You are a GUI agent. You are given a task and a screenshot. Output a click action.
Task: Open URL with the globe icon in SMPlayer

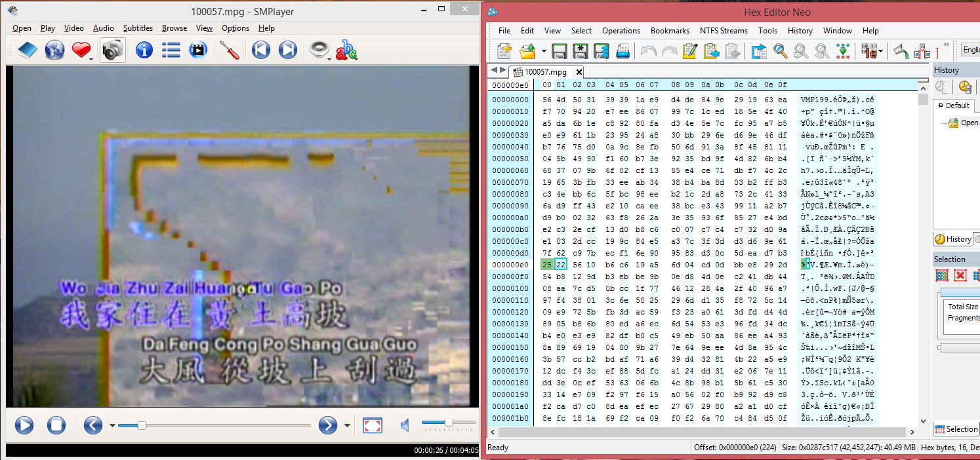tap(54, 50)
